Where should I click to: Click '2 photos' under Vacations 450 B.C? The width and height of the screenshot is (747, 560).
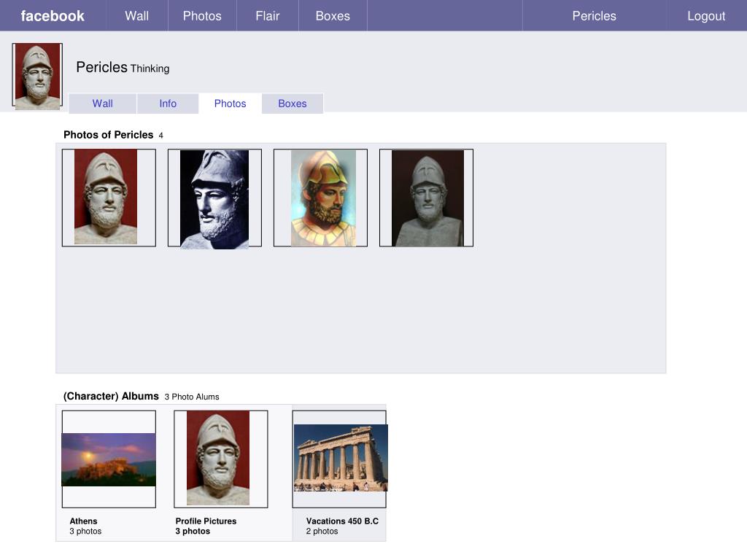(322, 531)
